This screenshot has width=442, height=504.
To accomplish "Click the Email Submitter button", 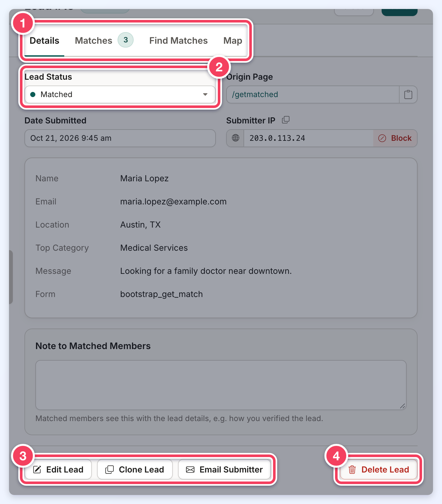I will [225, 470].
